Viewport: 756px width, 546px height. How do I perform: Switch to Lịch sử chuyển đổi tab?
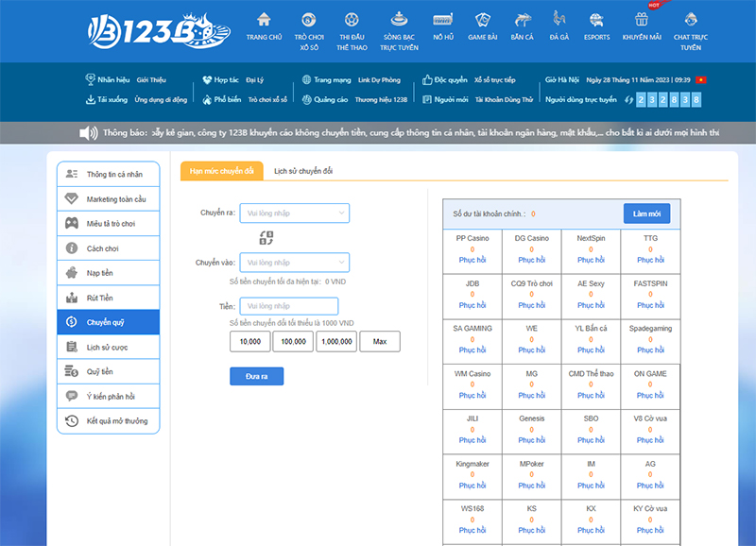point(303,171)
